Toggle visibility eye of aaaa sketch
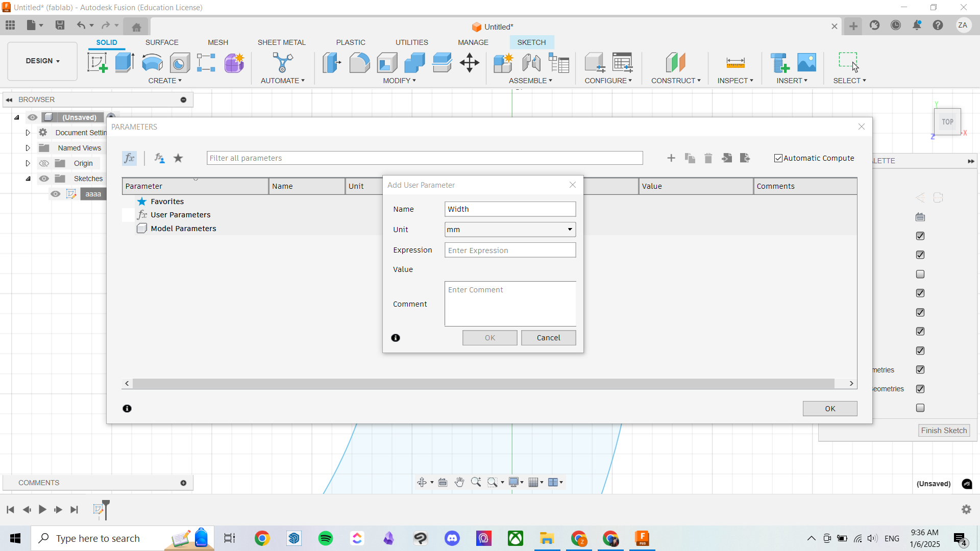The height and width of the screenshot is (551, 980). click(x=56, y=194)
